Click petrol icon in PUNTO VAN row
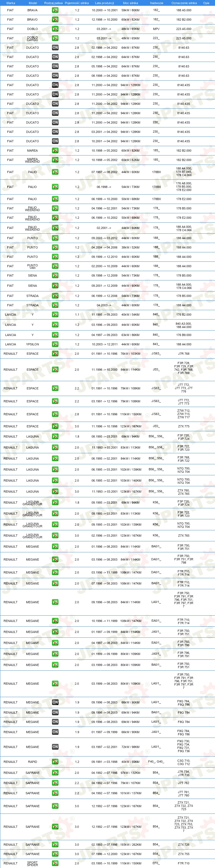Image resolution: width=215 pixels, height=868 pixels. click(55, 266)
